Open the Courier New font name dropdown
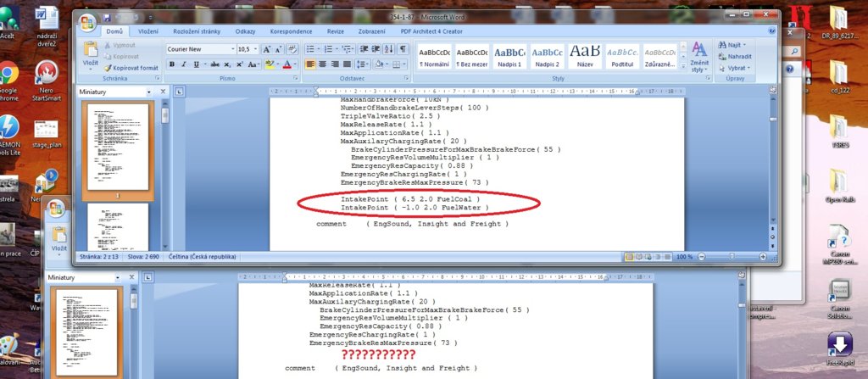Viewport: 868px width, 379px height. coord(231,49)
